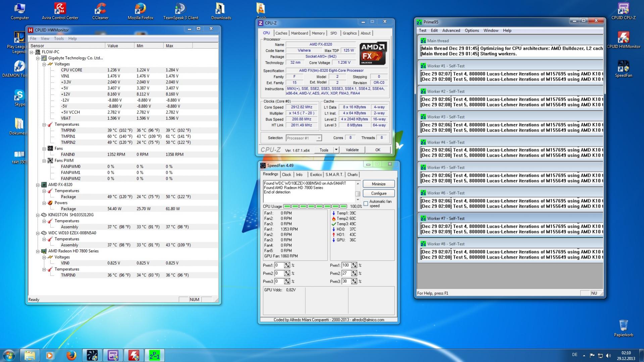Open the Processor #1 selection dropdown
This screenshot has height=362, width=644.
(318, 138)
